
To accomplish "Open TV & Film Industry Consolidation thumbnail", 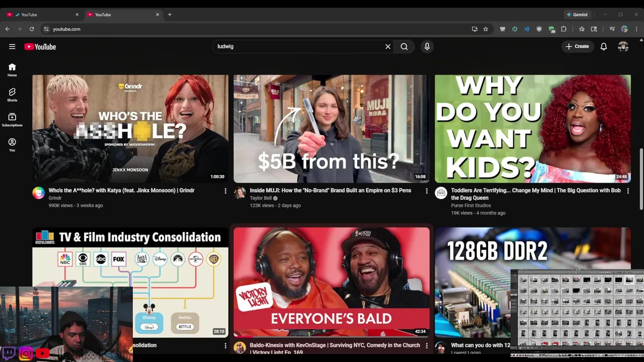I will [130, 282].
